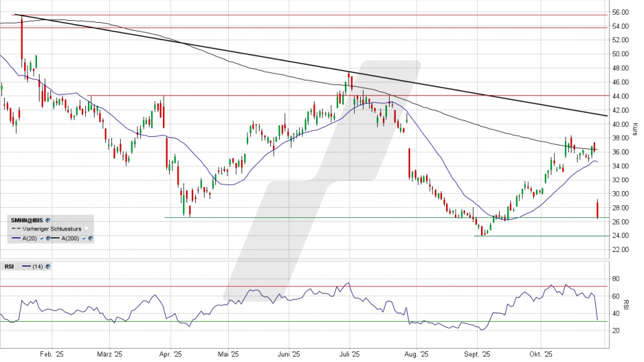Click the black A(200) line swatch in legend
This screenshot has height=362, width=644.
click(x=56, y=238)
